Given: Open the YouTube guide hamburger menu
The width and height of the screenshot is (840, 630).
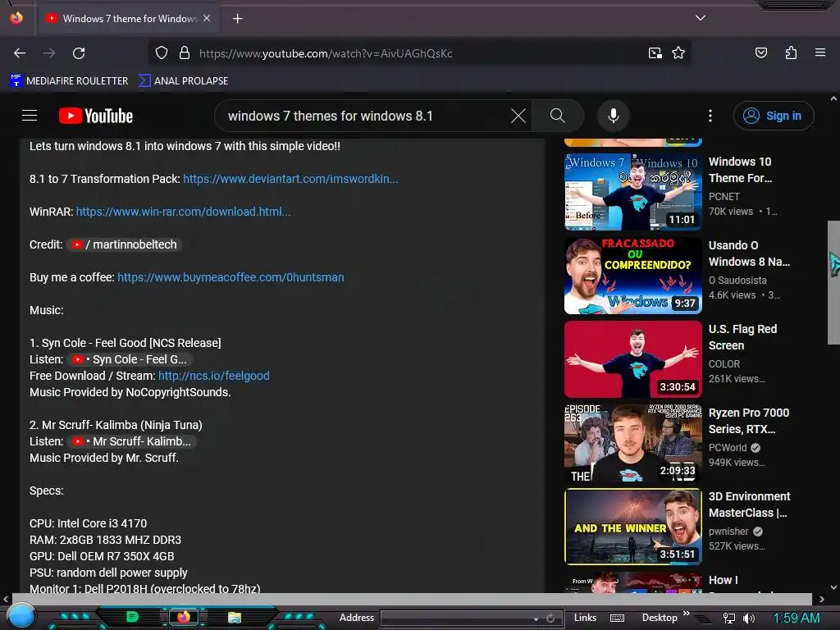Looking at the screenshot, I should click(x=30, y=116).
